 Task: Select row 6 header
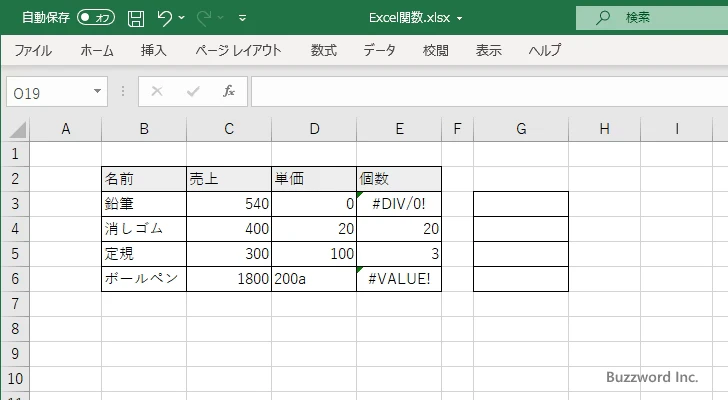click(15, 279)
